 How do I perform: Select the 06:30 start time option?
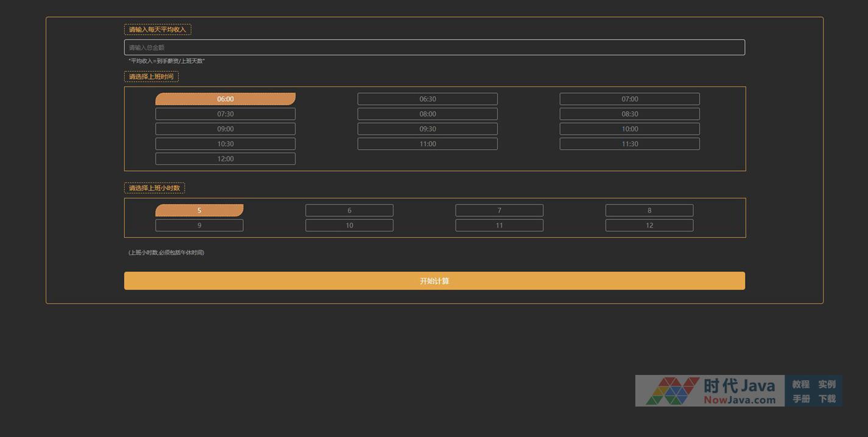[428, 99]
